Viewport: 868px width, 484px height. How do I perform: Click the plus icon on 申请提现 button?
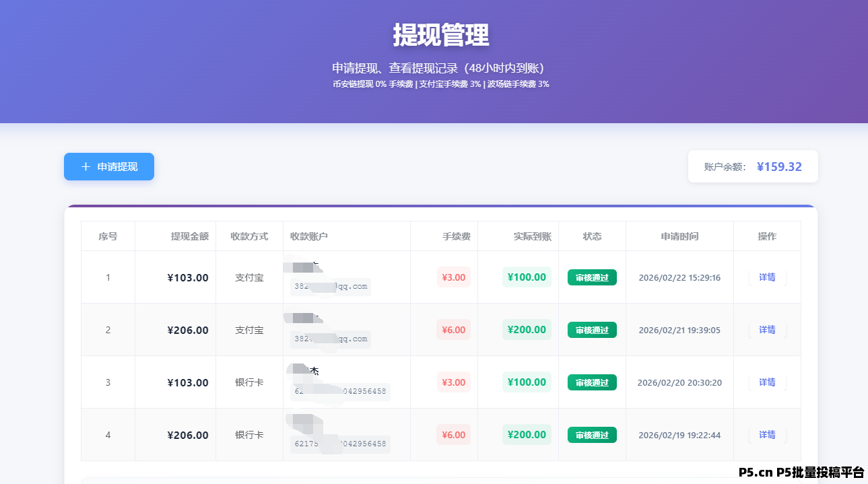coord(85,166)
